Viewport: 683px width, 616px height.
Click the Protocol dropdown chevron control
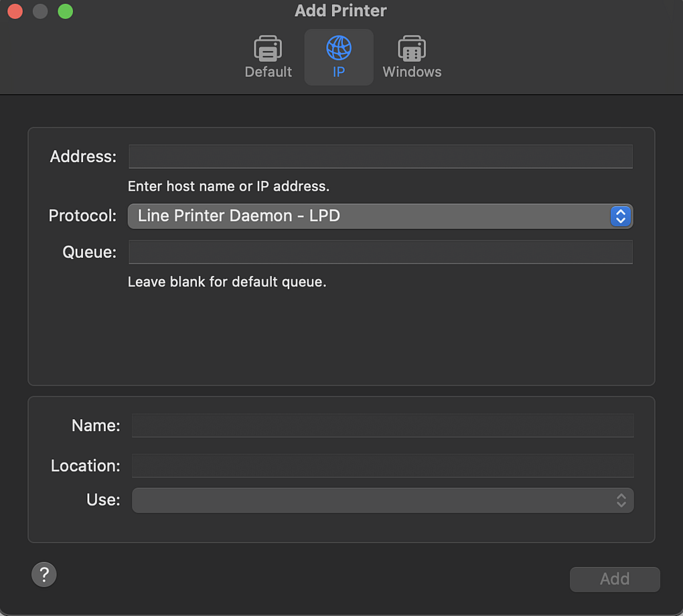[x=620, y=216]
